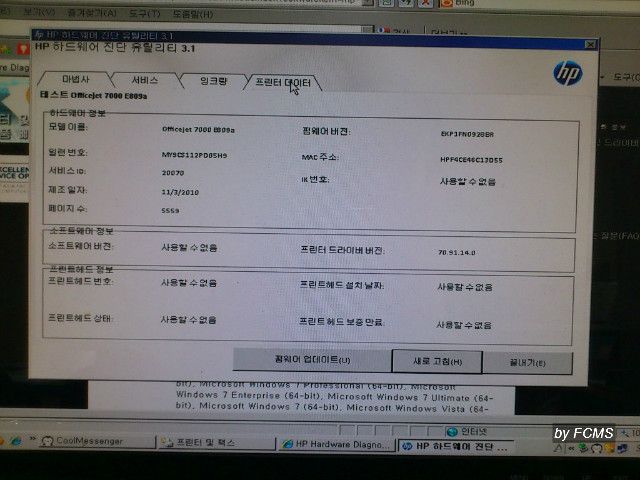Click the 프린터 드라이버 버전 label
The image size is (640, 480).
click(x=342, y=250)
